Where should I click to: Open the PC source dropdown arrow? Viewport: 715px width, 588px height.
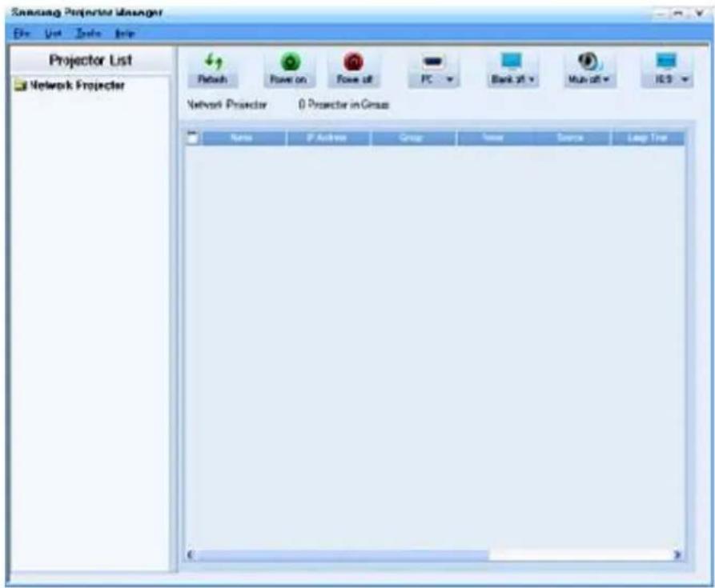pos(450,80)
